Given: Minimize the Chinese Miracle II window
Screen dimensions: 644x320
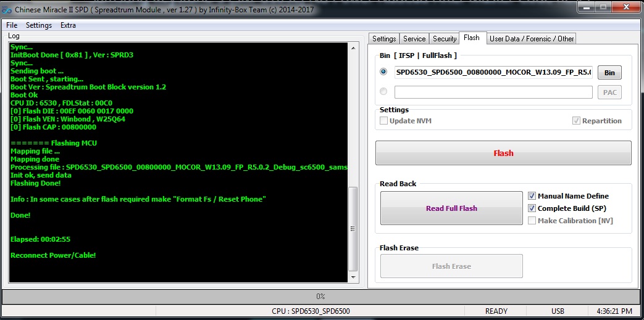Looking at the screenshot, I should click(585, 7).
